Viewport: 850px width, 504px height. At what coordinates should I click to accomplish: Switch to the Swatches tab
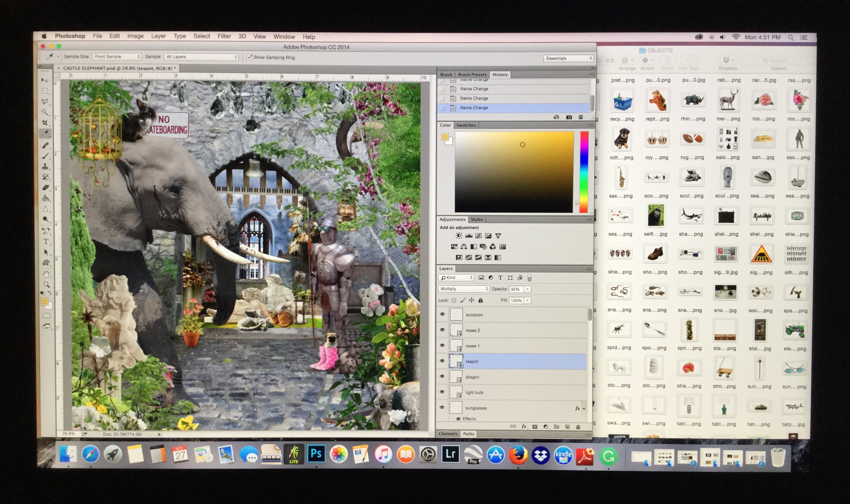point(466,125)
